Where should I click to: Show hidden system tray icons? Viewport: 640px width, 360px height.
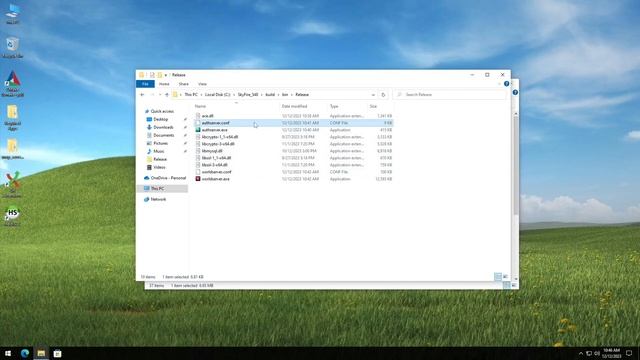click(581, 353)
